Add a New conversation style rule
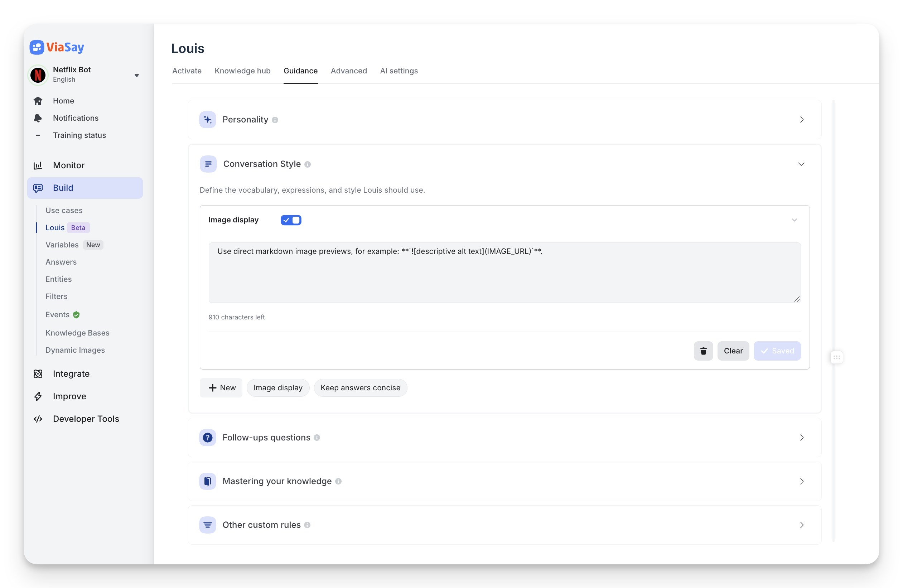 tap(221, 388)
